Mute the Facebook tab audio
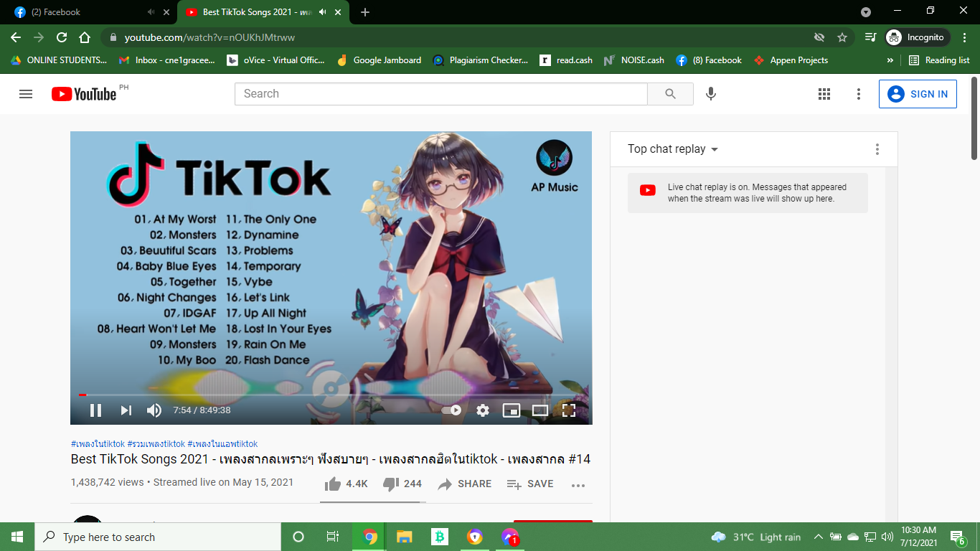The height and width of the screenshot is (551, 980). [x=151, y=12]
